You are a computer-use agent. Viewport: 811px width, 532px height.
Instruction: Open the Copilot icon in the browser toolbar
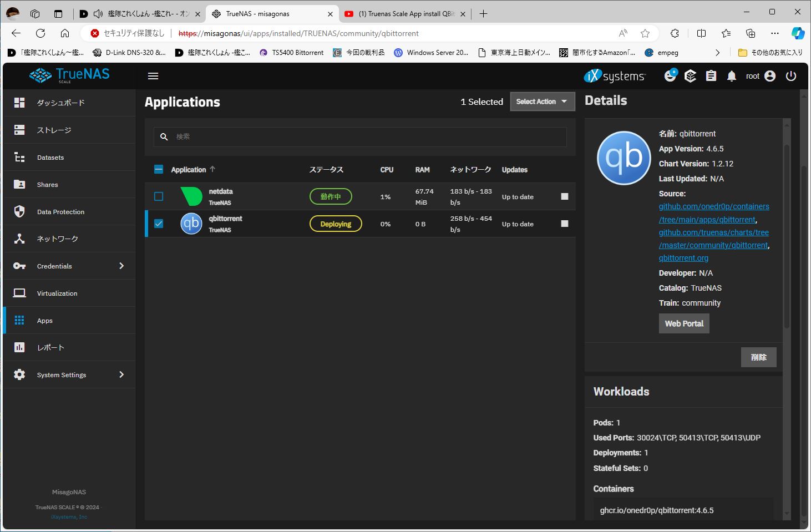pos(798,33)
